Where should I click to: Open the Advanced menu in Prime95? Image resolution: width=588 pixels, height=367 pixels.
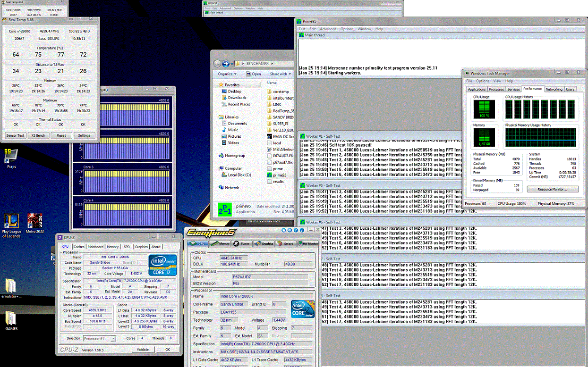(328, 29)
